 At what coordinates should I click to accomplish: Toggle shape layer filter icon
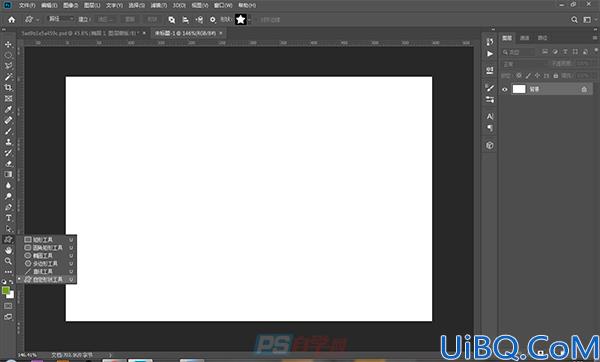(x=575, y=52)
